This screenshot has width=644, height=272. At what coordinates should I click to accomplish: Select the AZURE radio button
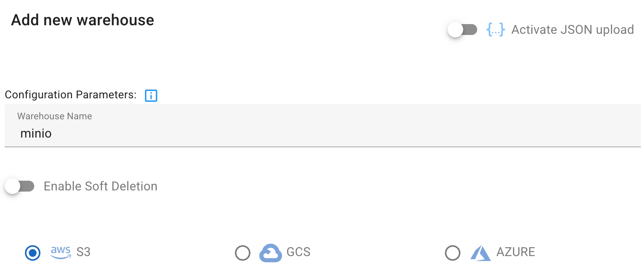pyautogui.click(x=453, y=253)
